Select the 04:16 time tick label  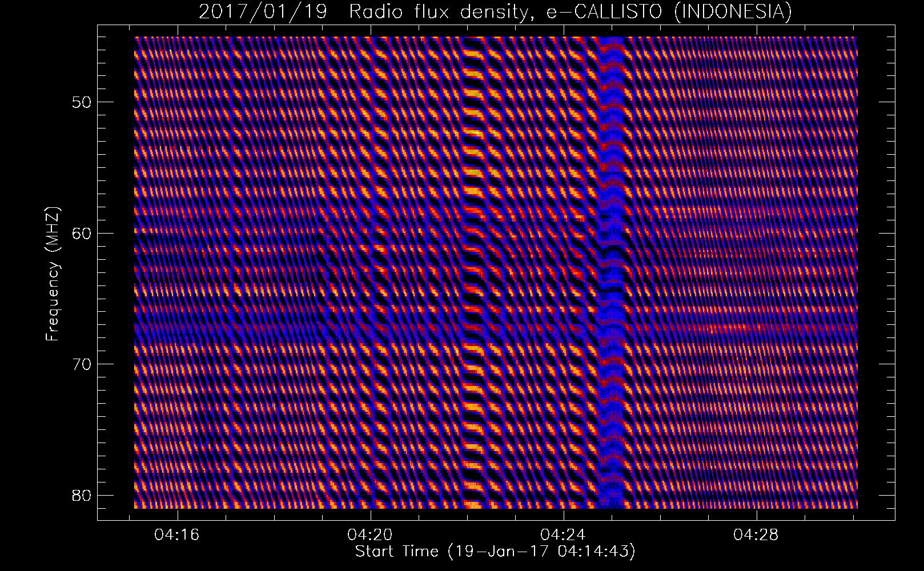[178, 535]
